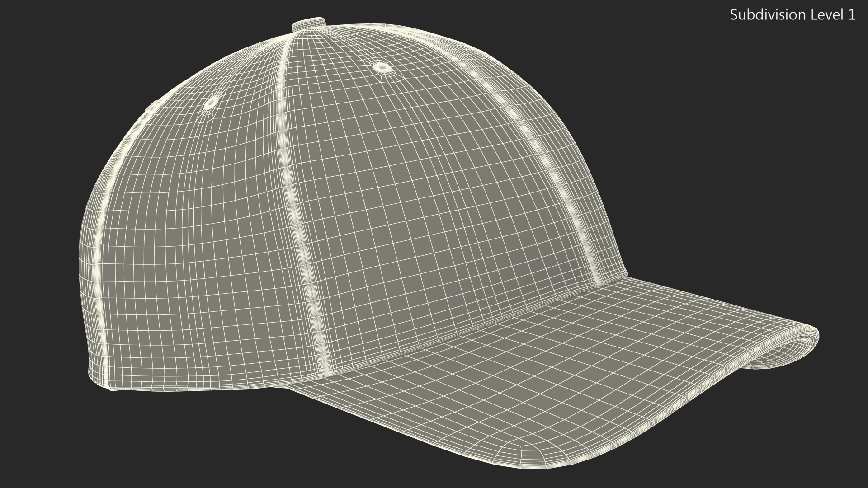The image size is (868, 488).
Task: Select the button on top of the cap
Action: click(309, 24)
